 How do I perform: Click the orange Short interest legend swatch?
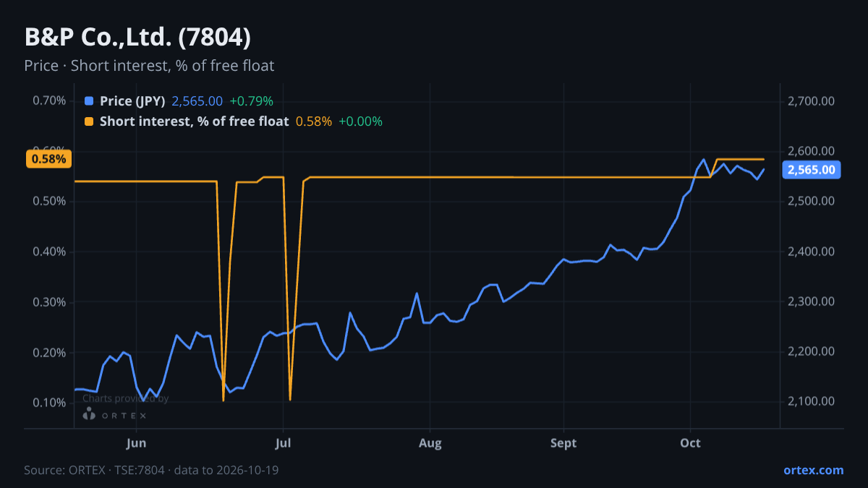tap(89, 121)
